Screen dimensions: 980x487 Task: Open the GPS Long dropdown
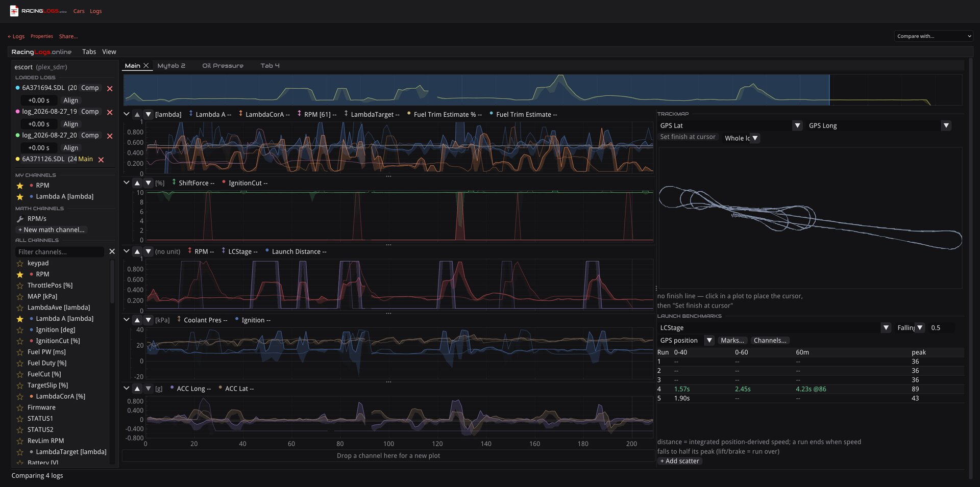pyautogui.click(x=879, y=125)
